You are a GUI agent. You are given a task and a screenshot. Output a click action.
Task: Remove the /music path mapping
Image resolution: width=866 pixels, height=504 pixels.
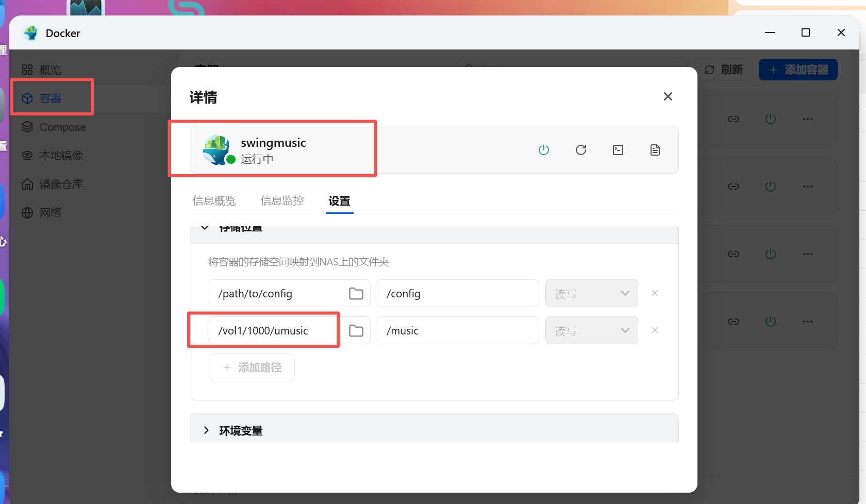pos(655,330)
